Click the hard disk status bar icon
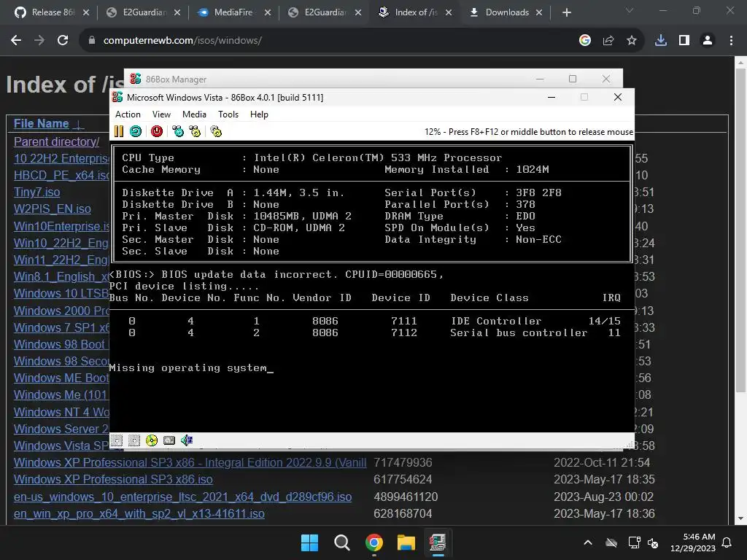This screenshot has height=560, width=747. click(x=169, y=440)
